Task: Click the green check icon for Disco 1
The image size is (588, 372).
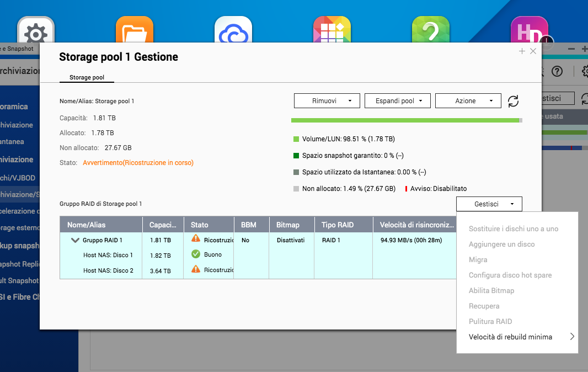Action: [196, 254]
